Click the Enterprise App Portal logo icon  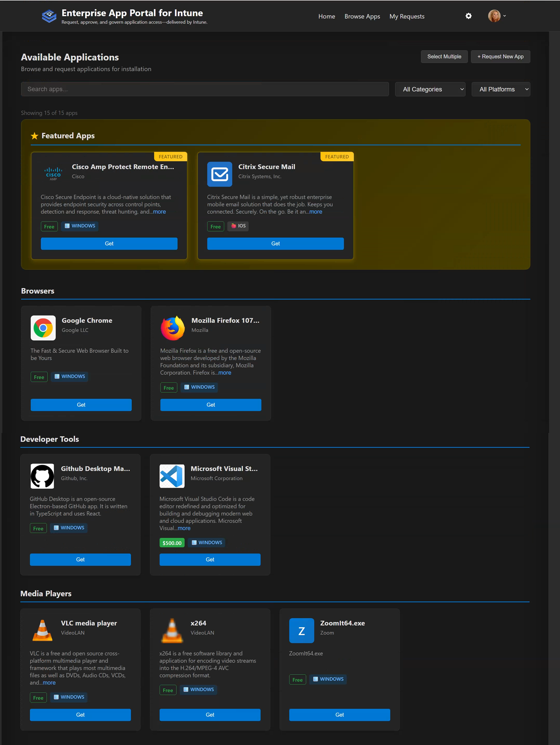[49, 16]
